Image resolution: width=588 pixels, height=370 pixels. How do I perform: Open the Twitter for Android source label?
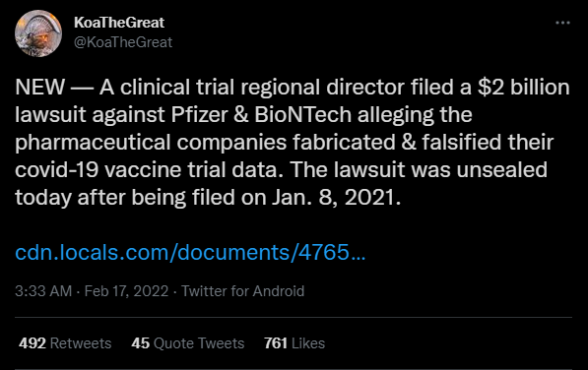pyautogui.click(x=242, y=291)
